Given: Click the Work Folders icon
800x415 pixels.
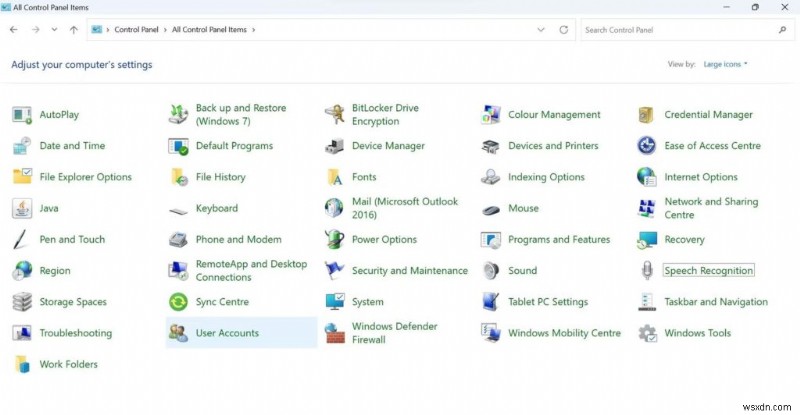Looking at the screenshot, I should point(22,364).
